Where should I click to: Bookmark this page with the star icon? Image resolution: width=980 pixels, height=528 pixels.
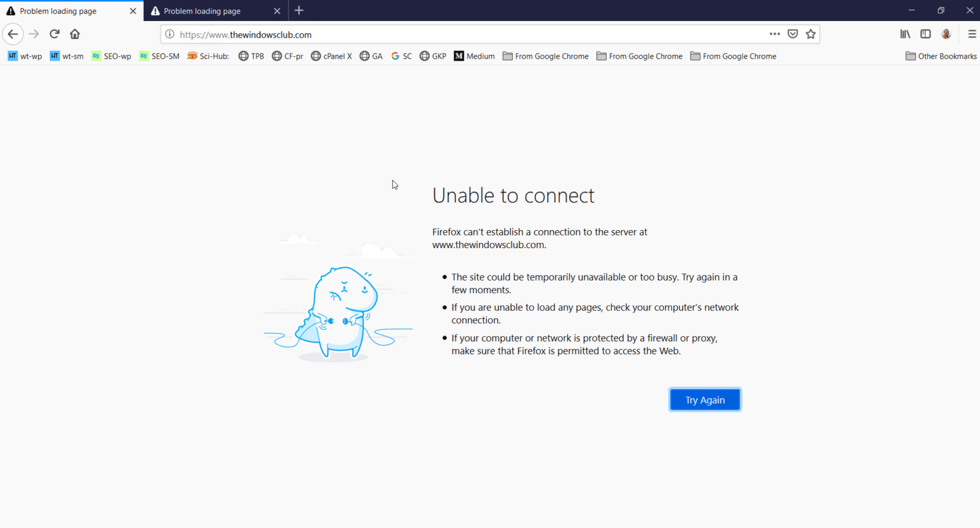(810, 34)
